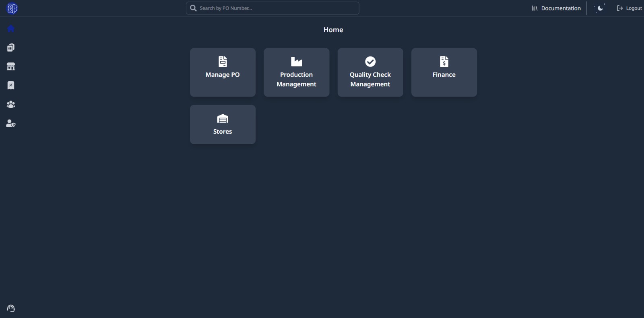This screenshot has width=644, height=318.
Task: Open the Finance card
Action: point(444,72)
